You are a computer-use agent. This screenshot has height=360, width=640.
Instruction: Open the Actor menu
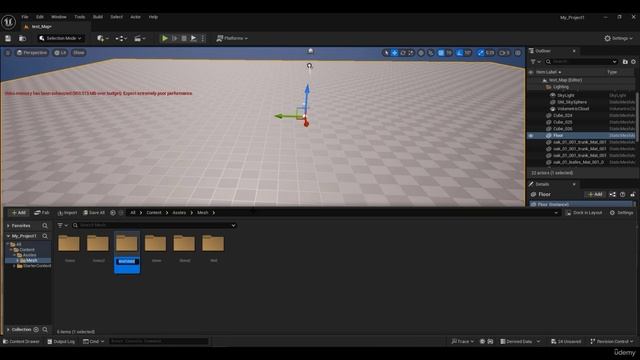(x=136, y=17)
